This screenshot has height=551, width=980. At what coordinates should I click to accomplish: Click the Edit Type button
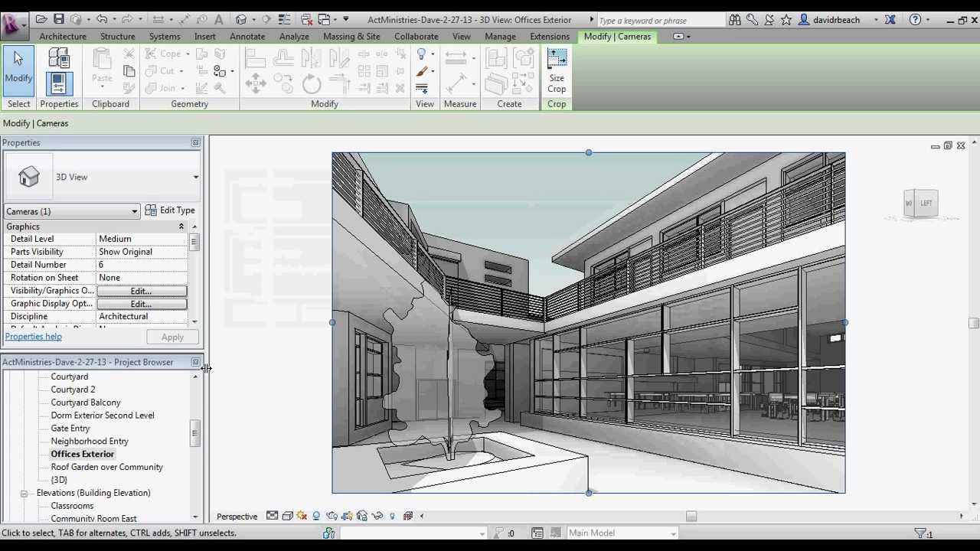[x=170, y=210]
